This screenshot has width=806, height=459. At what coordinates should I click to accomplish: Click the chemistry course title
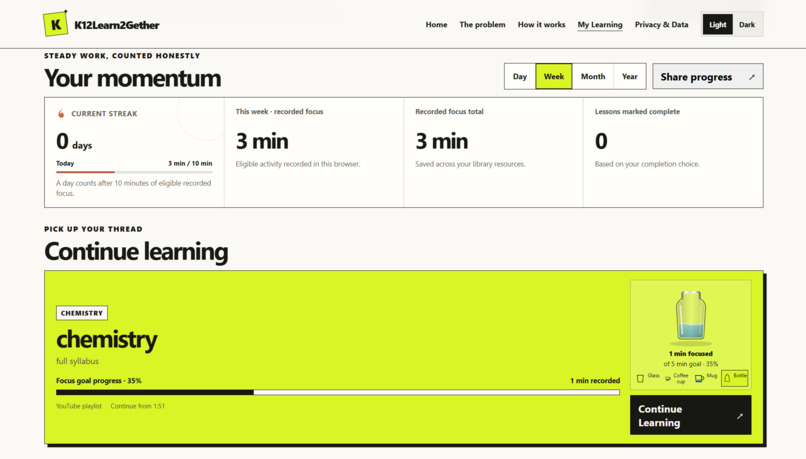pyautogui.click(x=107, y=339)
